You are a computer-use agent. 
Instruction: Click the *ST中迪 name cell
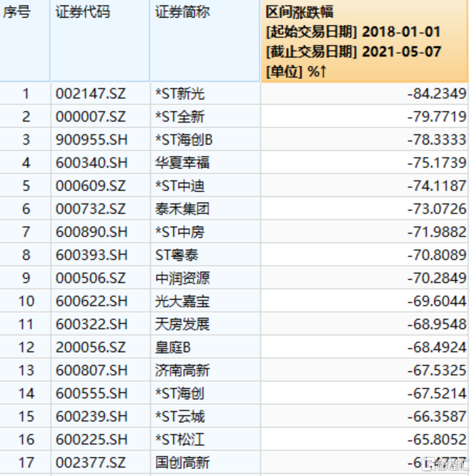(x=180, y=186)
